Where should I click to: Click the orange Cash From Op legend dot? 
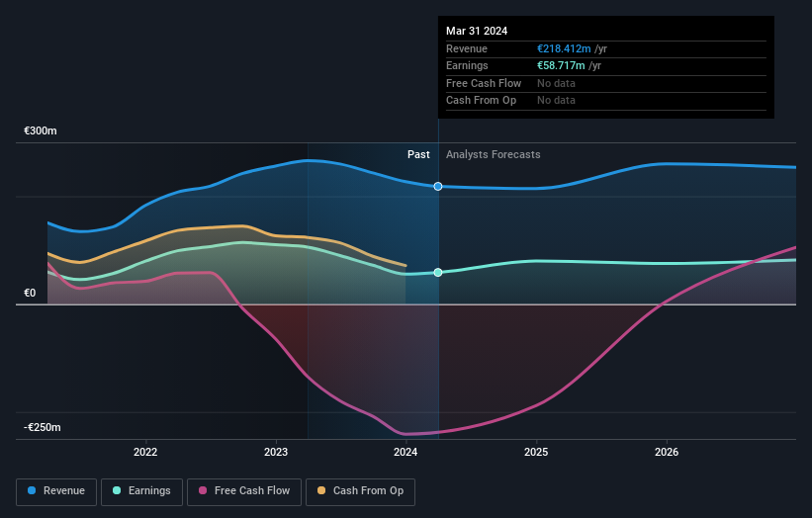coord(321,490)
